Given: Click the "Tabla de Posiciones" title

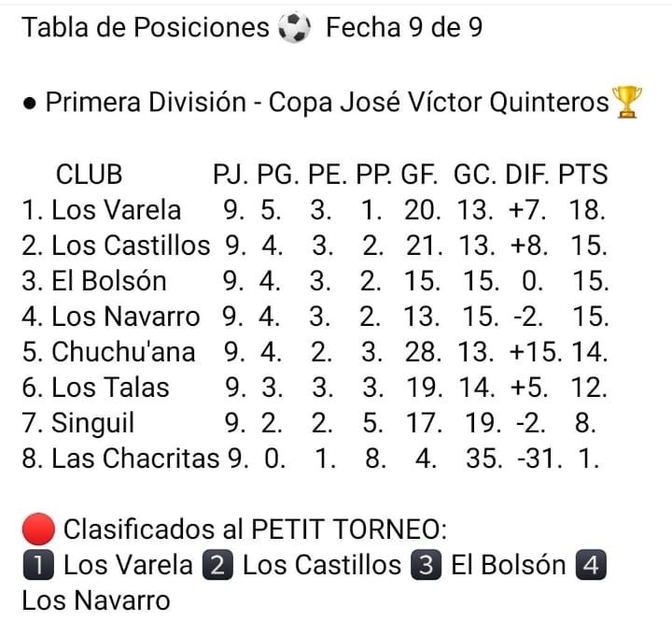Looking at the screenshot, I should coord(146,29).
